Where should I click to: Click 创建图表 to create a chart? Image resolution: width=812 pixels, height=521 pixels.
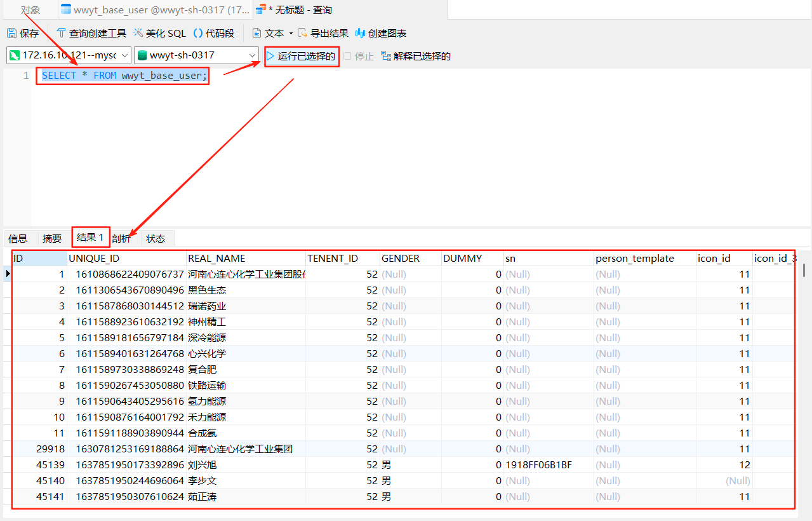[381, 33]
